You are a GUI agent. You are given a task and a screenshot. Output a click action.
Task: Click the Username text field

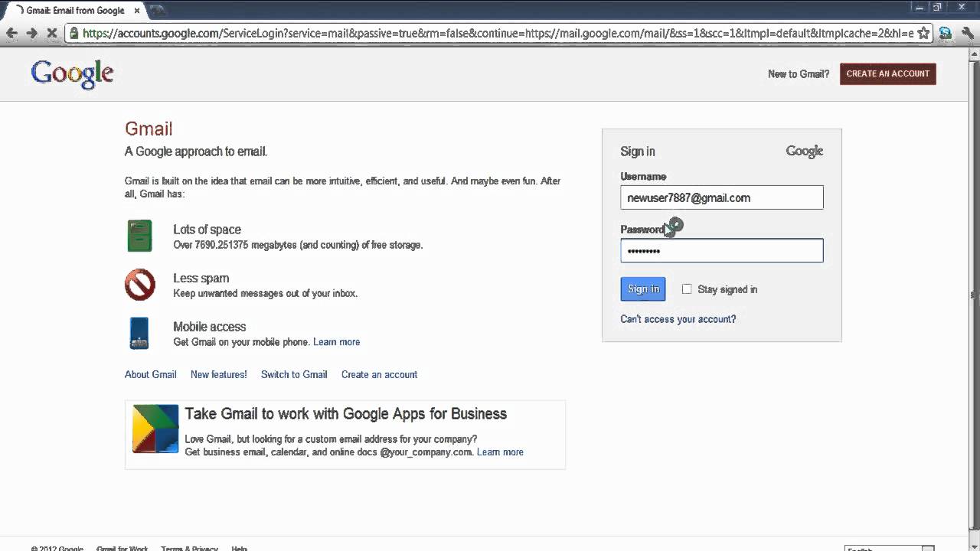721,197
